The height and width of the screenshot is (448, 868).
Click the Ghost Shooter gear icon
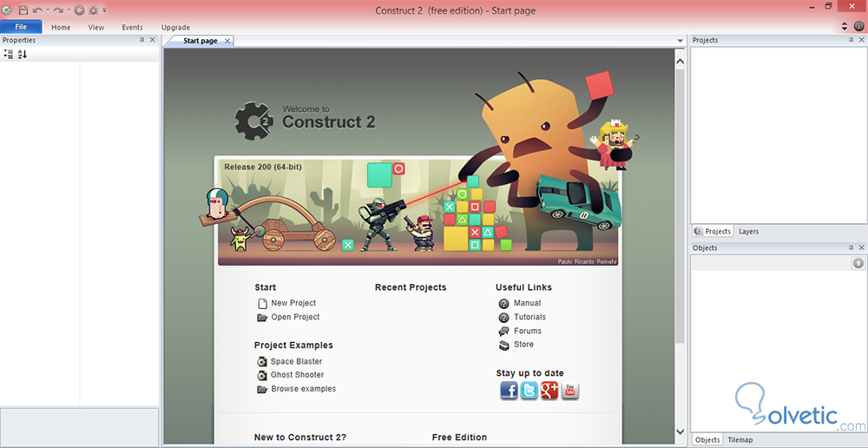(x=262, y=375)
